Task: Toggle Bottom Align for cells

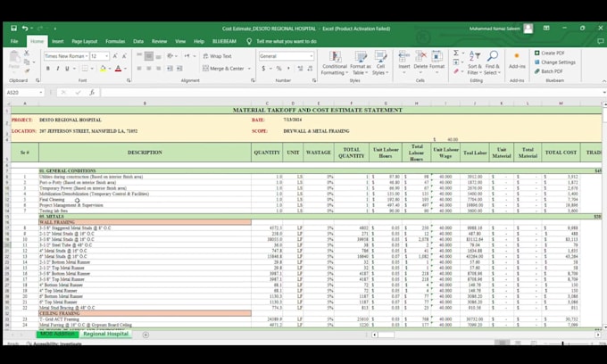Action: [158, 56]
